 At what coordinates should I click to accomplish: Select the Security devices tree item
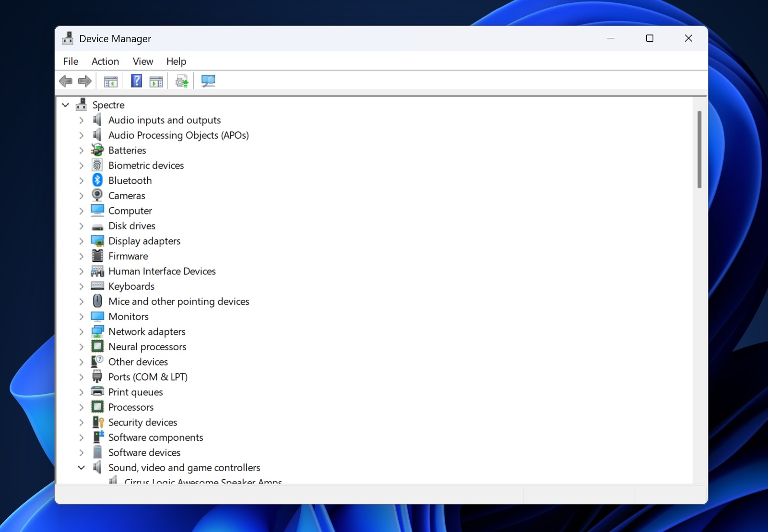(142, 423)
